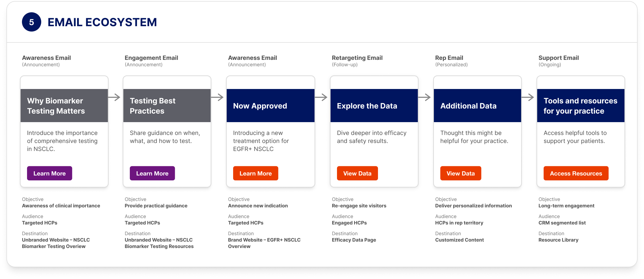Click 'Biomarker Testing Overiew' destination text
Viewport: 644px width, 279px height.
point(54,246)
